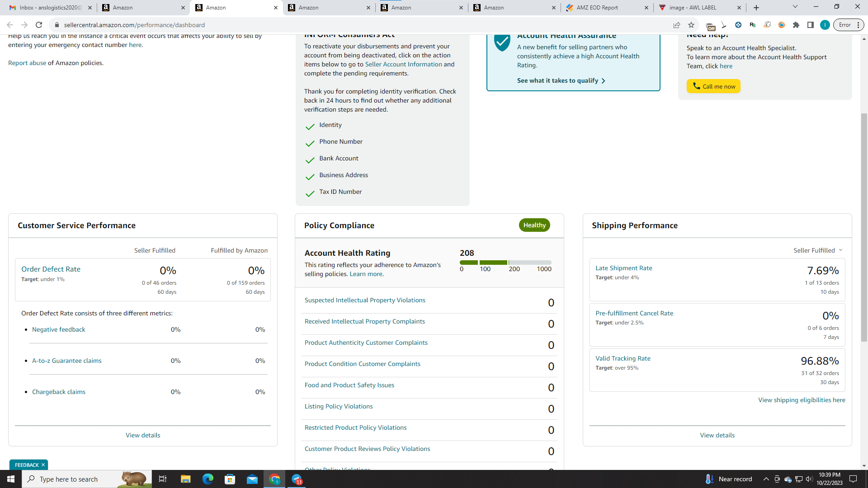868x488 pixels.
Task: Open the Chrome profile avatar menu
Action: 825,25
